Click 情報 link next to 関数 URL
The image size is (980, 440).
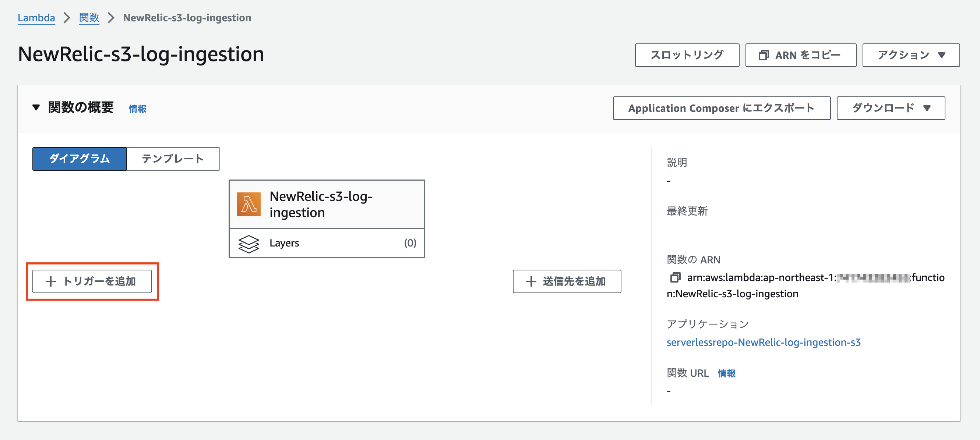pos(726,373)
